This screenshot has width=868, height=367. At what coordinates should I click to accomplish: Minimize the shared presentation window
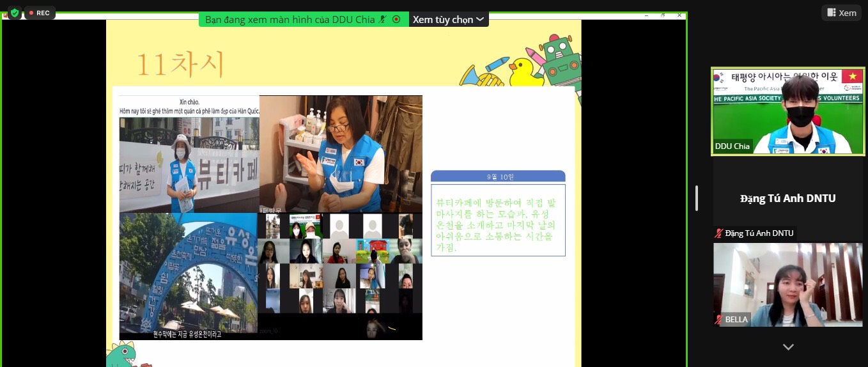coord(646,15)
